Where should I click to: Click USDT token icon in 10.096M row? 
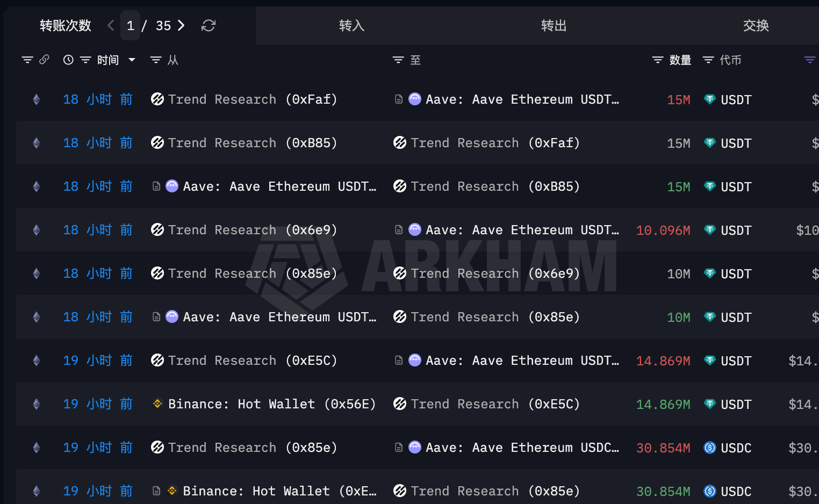click(710, 230)
